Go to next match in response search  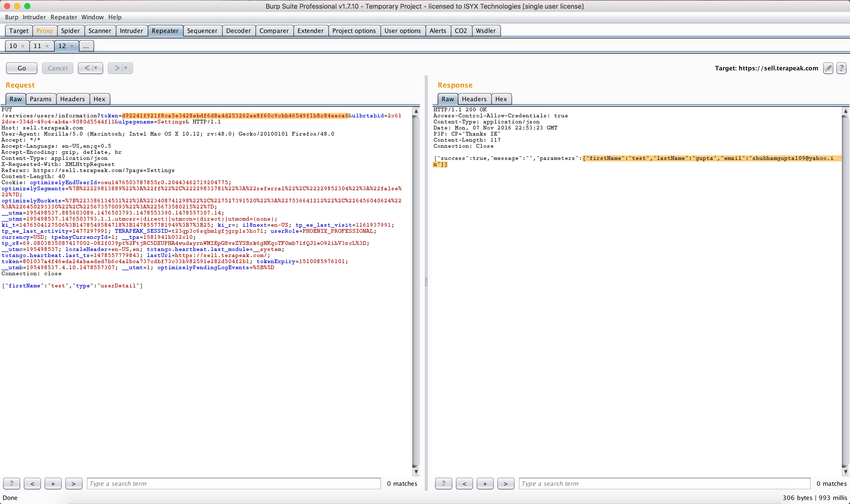[506, 483]
